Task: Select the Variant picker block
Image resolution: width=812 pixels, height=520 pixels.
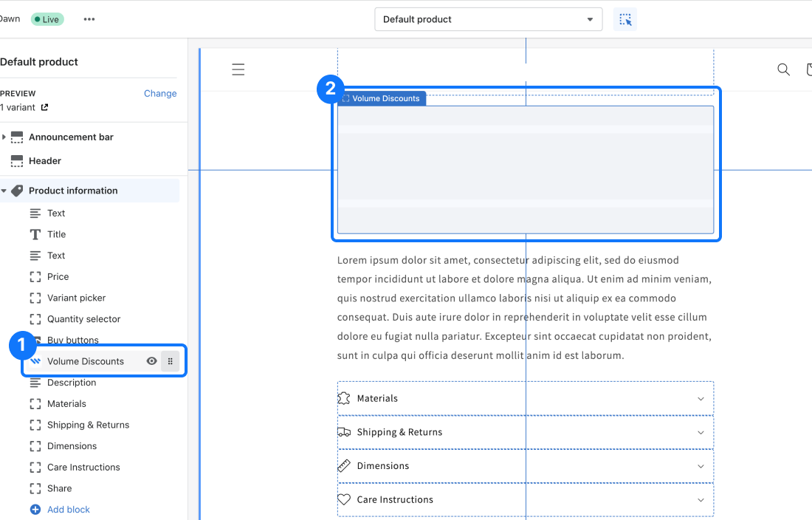Action: [76, 298]
